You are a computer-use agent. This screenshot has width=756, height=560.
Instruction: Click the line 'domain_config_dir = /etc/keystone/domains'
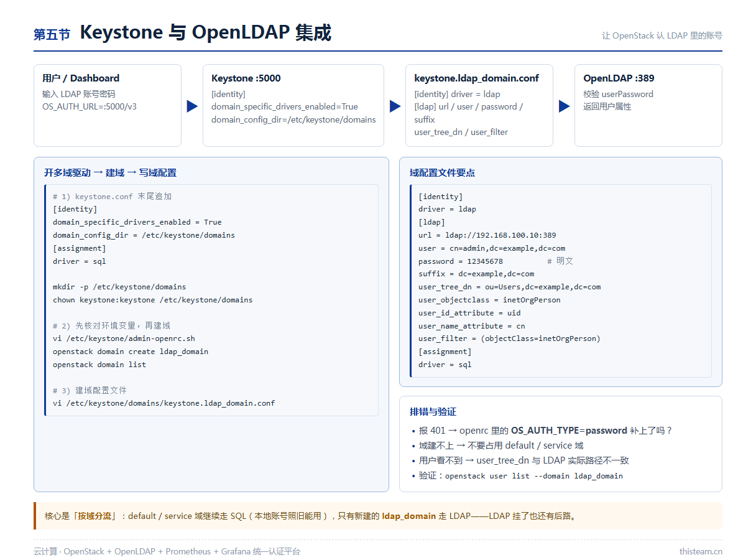coord(144,235)
